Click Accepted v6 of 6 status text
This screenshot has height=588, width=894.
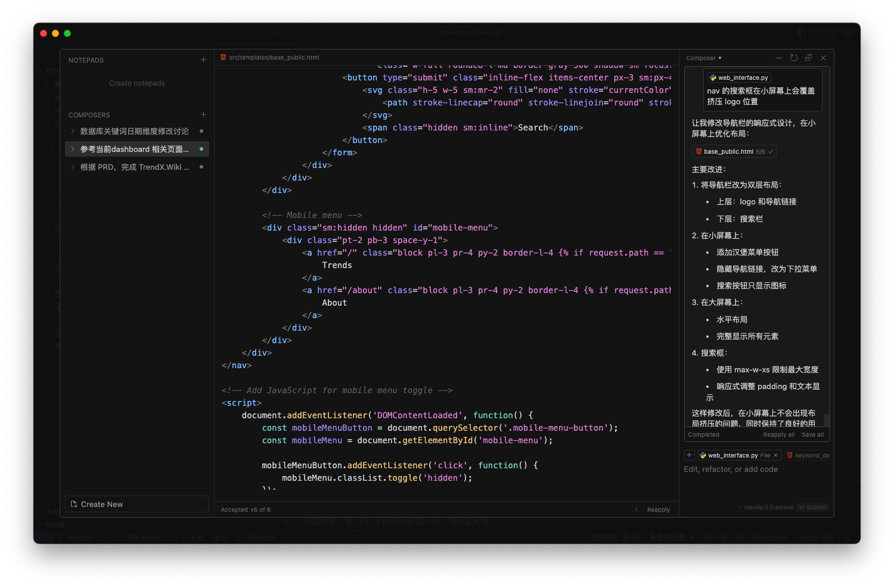pyautogui.click(x=246, y=509)
